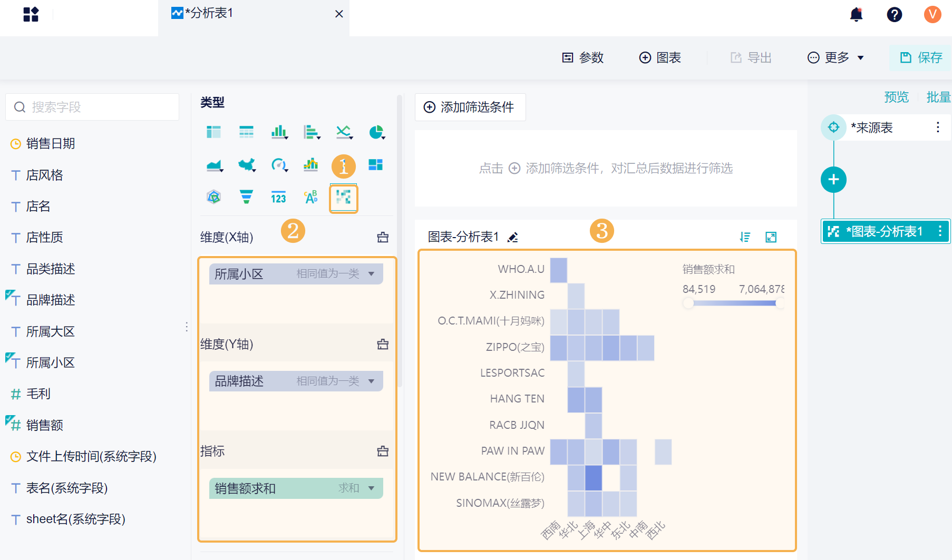Image resolution: width=952 pixels, height=560 pixels.
Task: Choose the horizontal bar chart type
Action: pos(312,132)
